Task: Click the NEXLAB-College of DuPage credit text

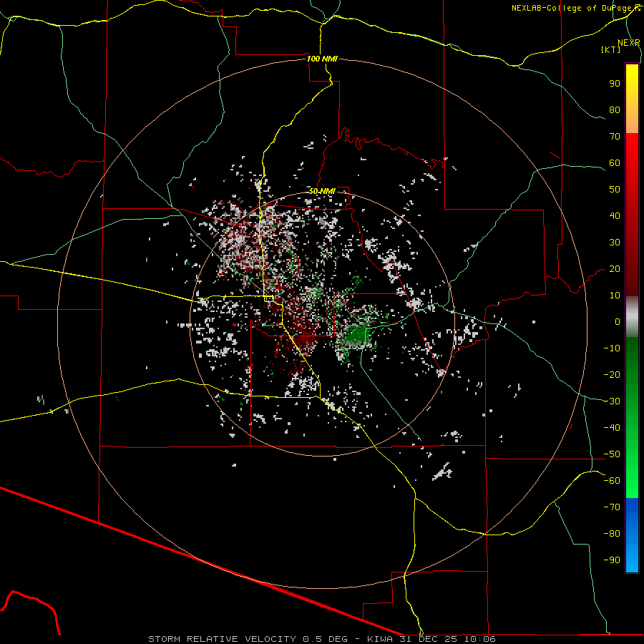Action: [x=576, y=8]
